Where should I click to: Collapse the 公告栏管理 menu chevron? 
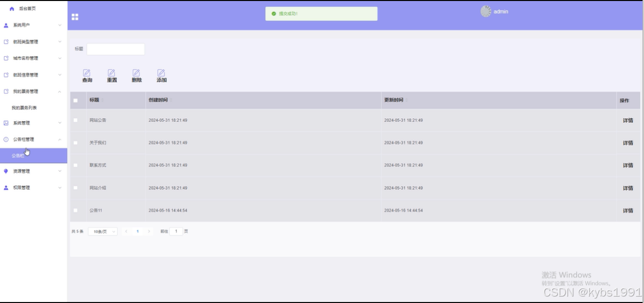click(60, 140)
